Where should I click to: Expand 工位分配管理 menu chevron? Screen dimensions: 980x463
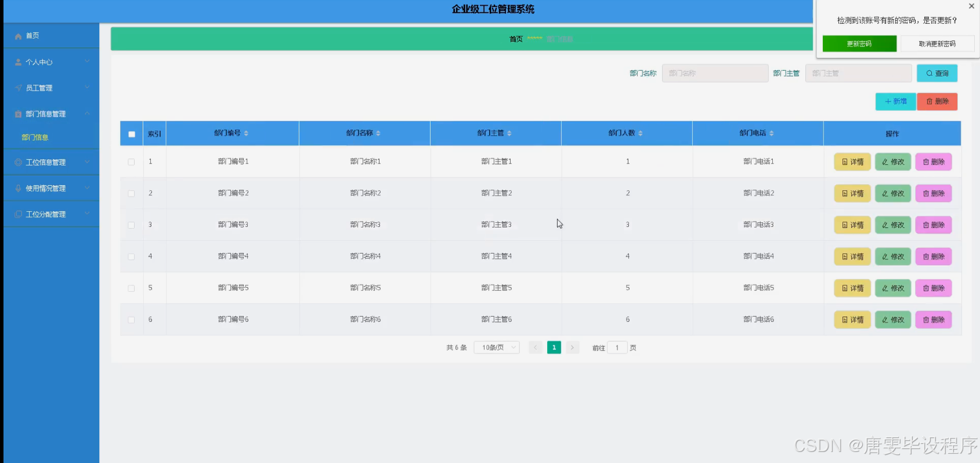tap(87, 214)
